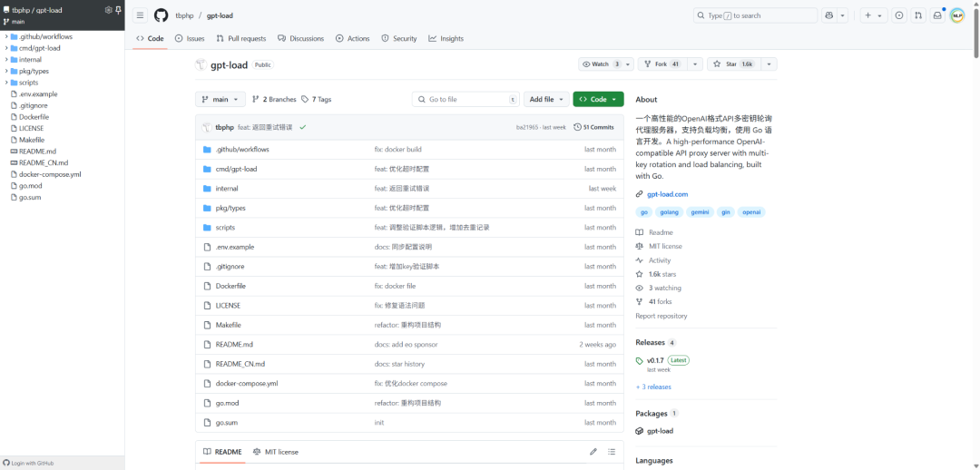Screen dimensions: 980x470
Task: Open the Add file dropdown
Action: 546,100
